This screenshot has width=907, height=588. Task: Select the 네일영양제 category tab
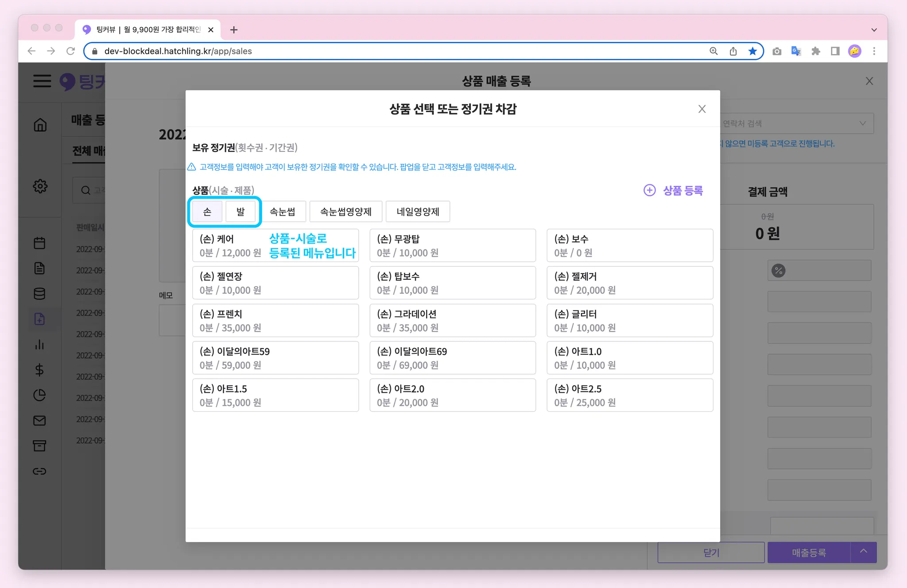[418, 212]
